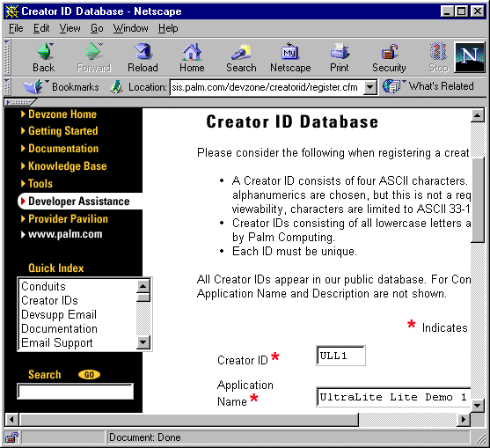The width and height of the screenshot is (490, 448).
Task: Select Documentation in Quick Index list
Action: click(x=59, y=328)
